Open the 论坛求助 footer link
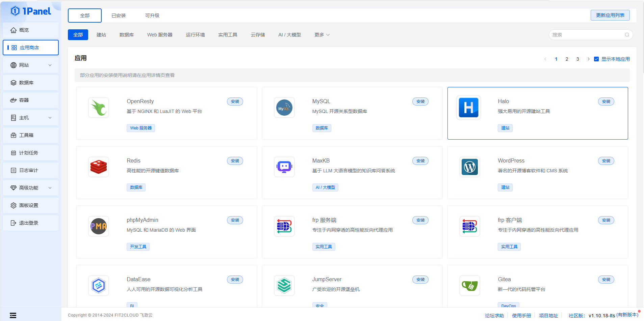The height and width of the screenshot is (321, 644). pos(494,316)
